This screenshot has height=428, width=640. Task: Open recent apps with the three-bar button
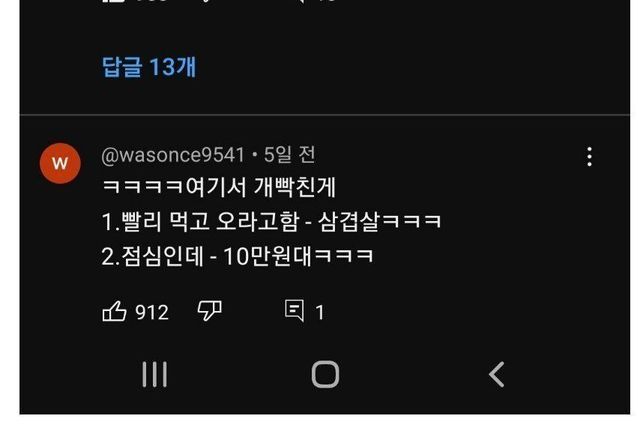click(x=155, y=374)
